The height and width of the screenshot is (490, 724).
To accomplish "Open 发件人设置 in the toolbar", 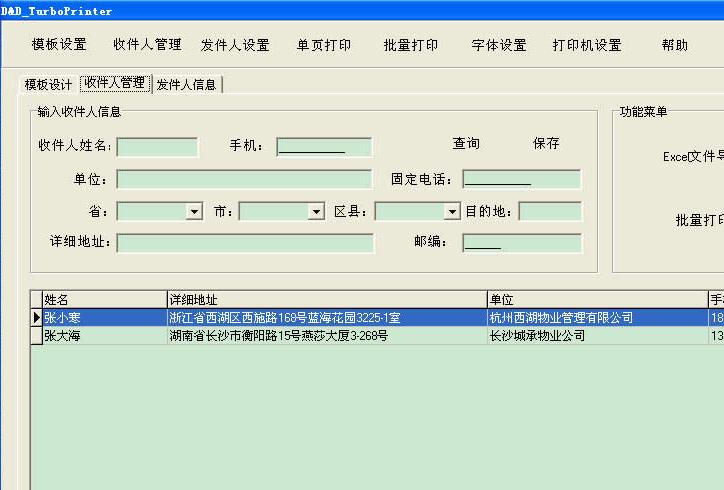I will pyautogui.click(x=235, y=45).
